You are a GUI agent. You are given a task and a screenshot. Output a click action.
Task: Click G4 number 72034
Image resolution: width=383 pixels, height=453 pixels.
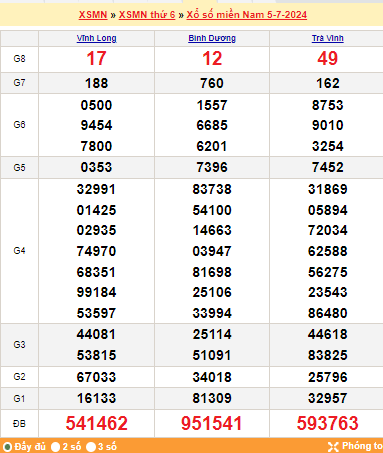[x=328, y=230]
